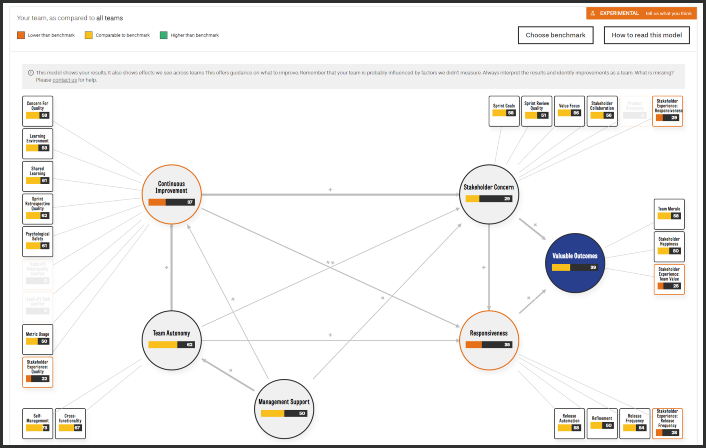Open the Sprint Goals card
This screenshot has height=448, width=706.
tap(504, 111)
